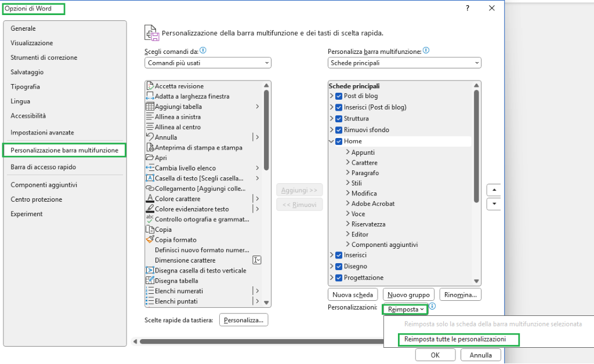Click the Annulla cancel button

click(481, 355)
